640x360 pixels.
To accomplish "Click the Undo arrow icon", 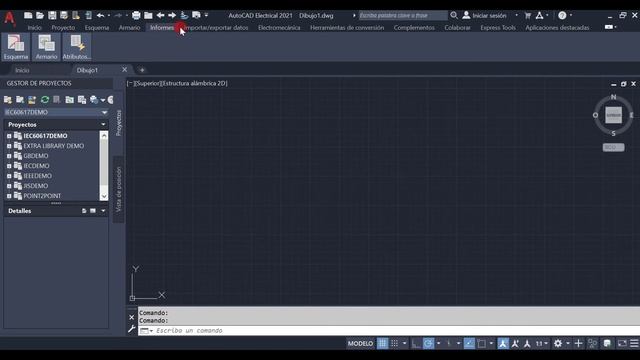I will click(100, 16).
